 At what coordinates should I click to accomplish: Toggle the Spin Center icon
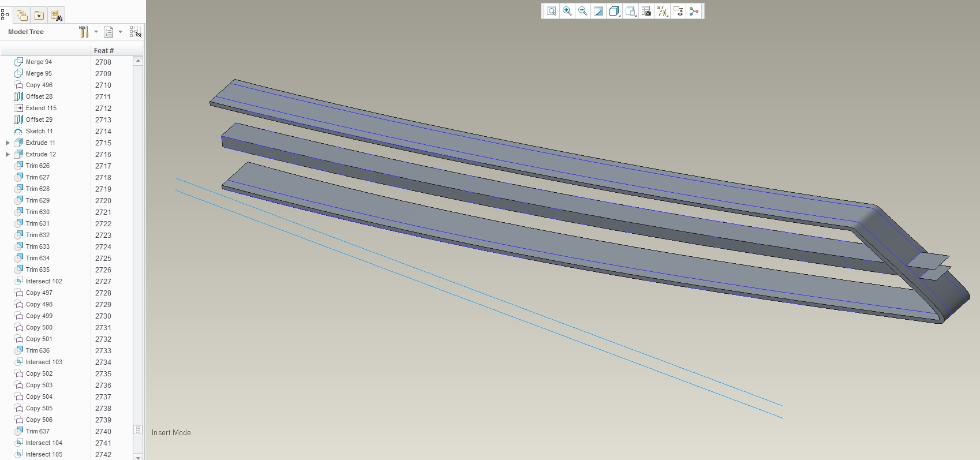tap(694, 11)
